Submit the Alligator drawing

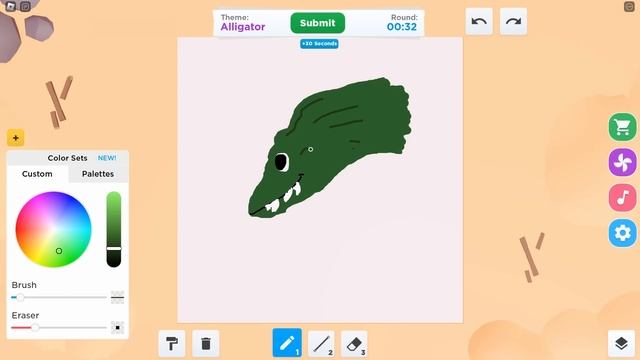(x=318, y=23)
